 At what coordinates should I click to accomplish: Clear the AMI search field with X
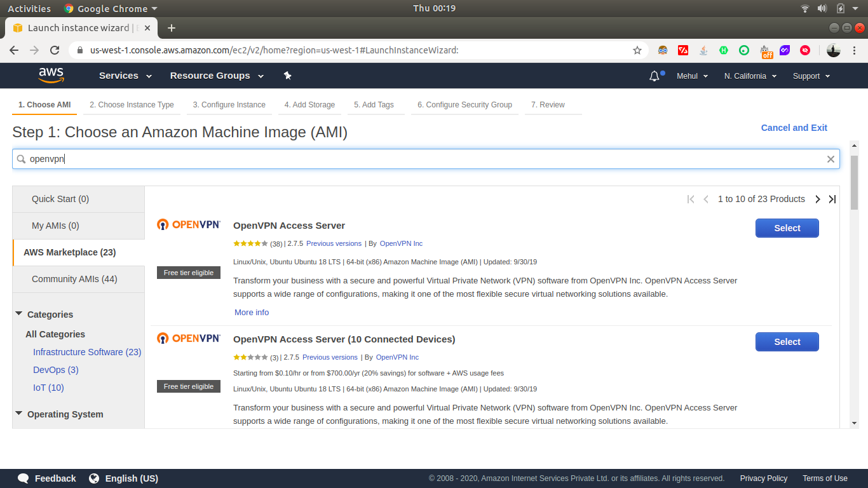(x=831, y=159)
